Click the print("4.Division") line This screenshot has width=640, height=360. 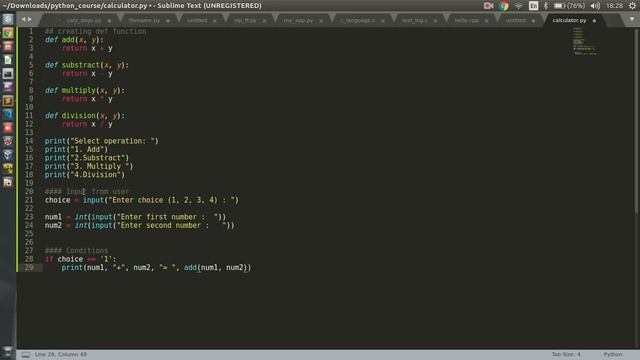(84, 175)
